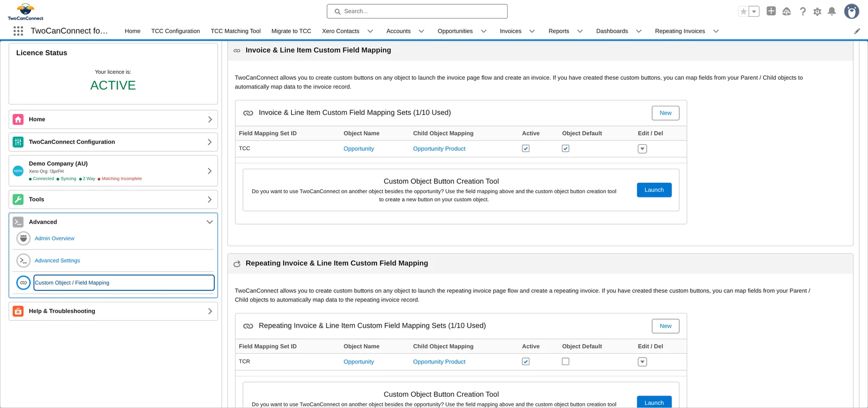This screenshot has height=408, width=868.
Task: Open the Home navigation tab
Action: 132,31
